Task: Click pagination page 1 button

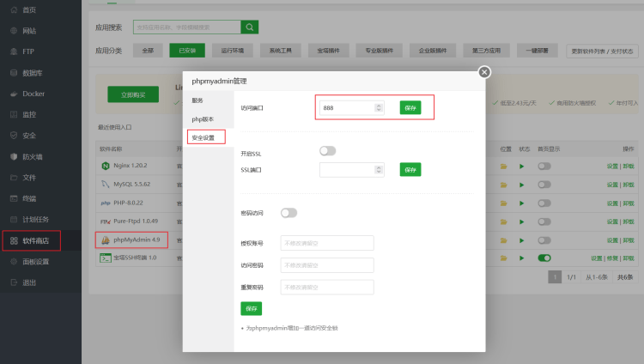Action: 555,277
